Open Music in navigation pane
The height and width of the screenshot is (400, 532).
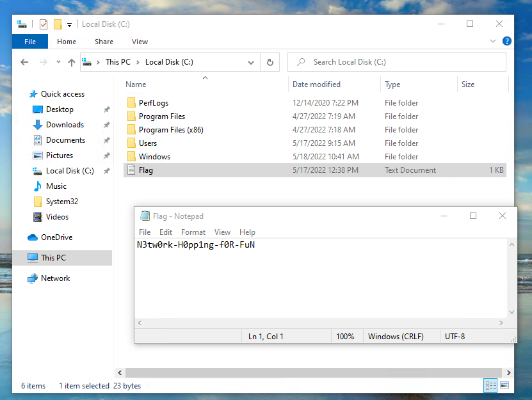[x=56, y=186]
